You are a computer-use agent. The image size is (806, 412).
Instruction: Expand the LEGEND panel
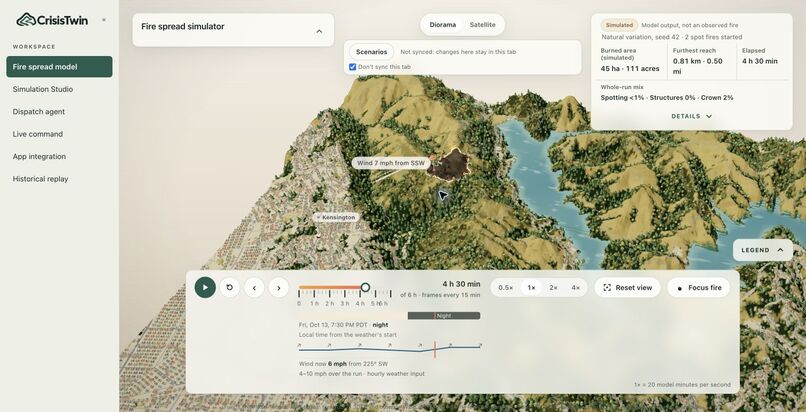pyautogui.click(x=762, y=250)
